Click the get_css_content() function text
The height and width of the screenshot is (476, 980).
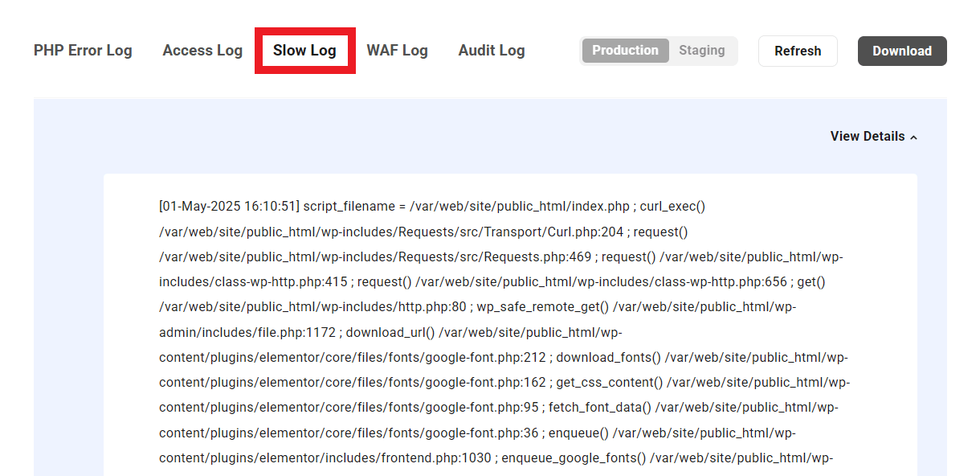pyautogui.click(x=610, y=383)
